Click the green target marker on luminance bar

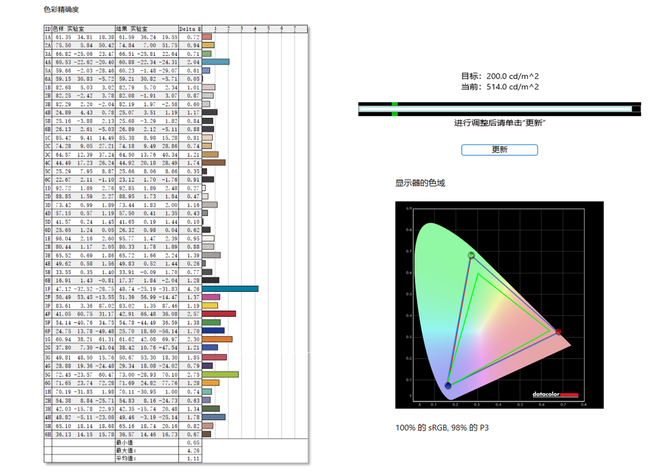[395, 109]
